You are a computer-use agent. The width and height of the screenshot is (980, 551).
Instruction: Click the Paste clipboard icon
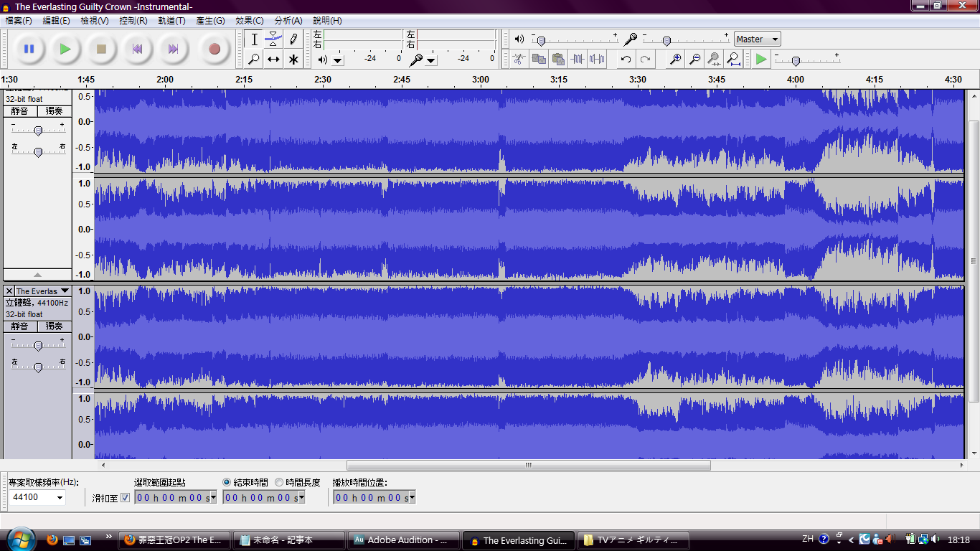click(557, 59)
